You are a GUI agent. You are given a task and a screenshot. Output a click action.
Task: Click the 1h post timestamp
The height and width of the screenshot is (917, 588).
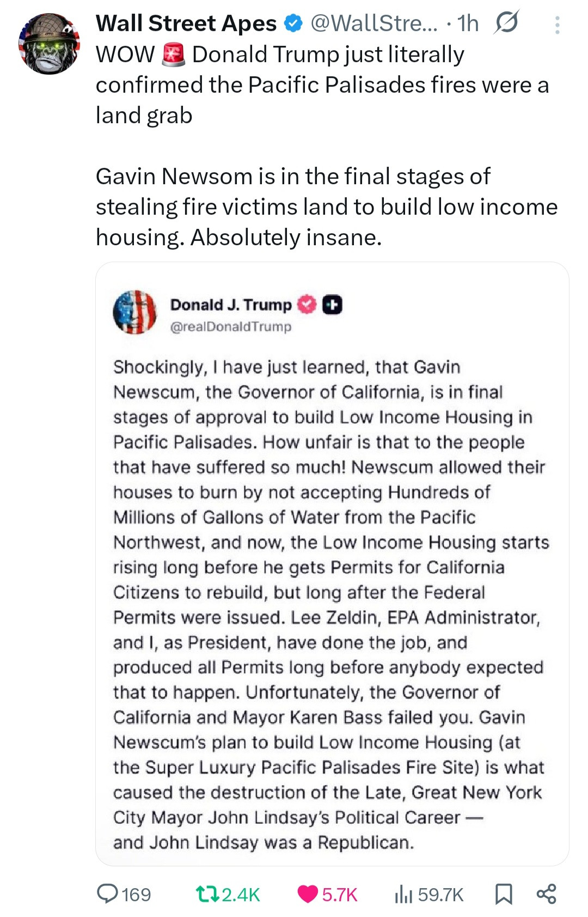click(468, 23)
